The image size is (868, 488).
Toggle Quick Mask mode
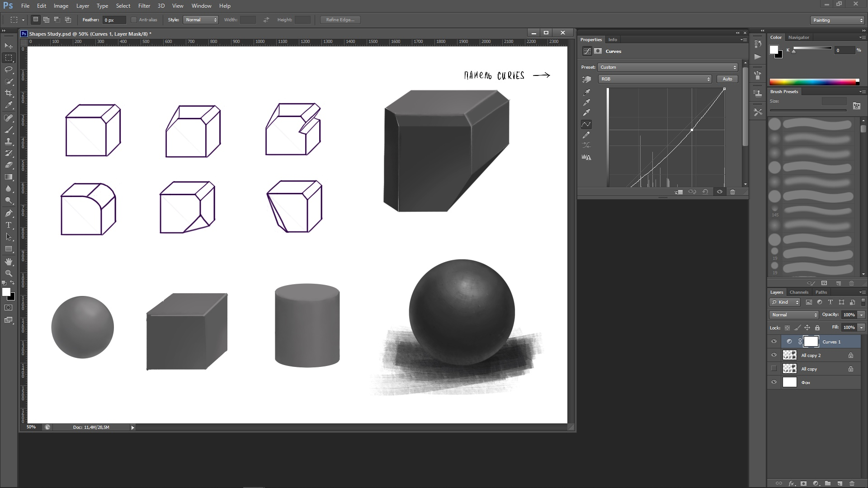[9, 308]
